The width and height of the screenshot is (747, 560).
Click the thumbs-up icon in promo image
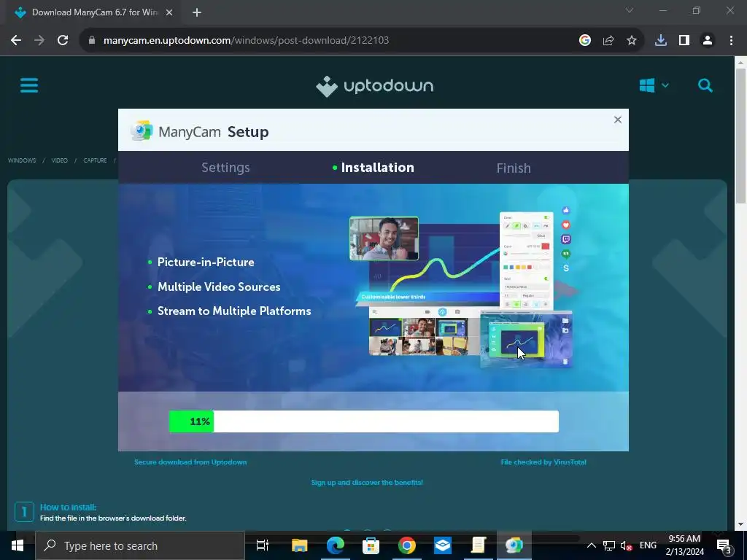click(566, 210)
